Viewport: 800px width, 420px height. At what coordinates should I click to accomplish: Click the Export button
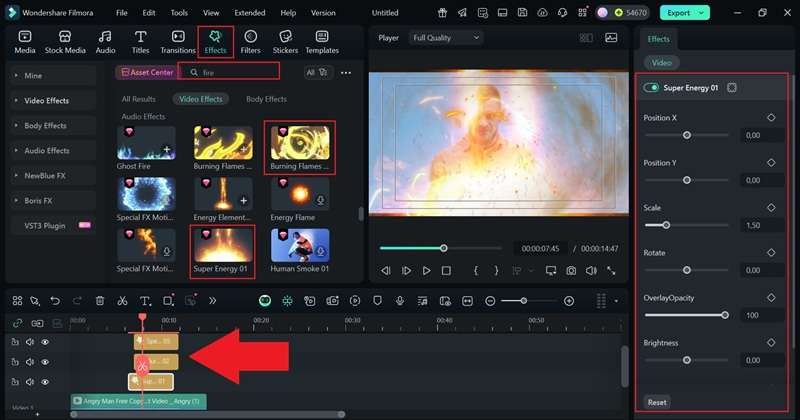[678, 13]
